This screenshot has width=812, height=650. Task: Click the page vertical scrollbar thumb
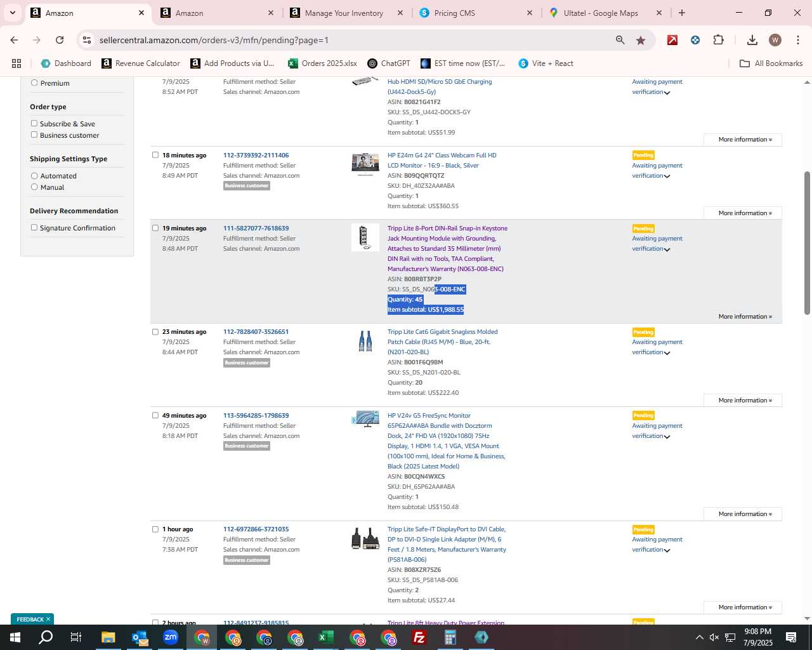807,242
